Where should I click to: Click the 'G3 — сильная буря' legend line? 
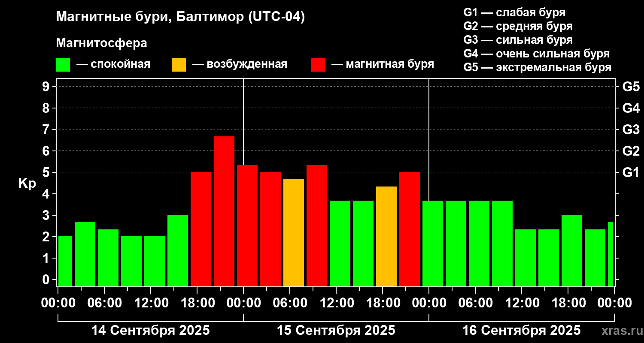click(x=518, y=39)
